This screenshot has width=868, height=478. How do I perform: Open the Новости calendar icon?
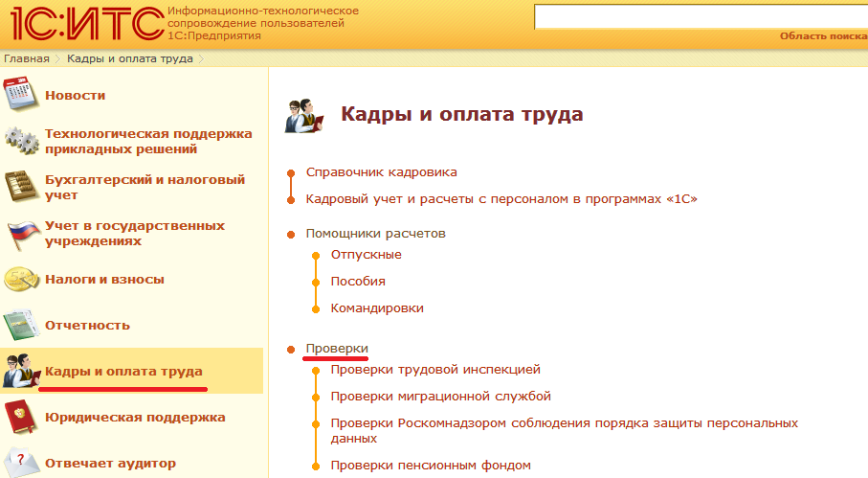20,95
